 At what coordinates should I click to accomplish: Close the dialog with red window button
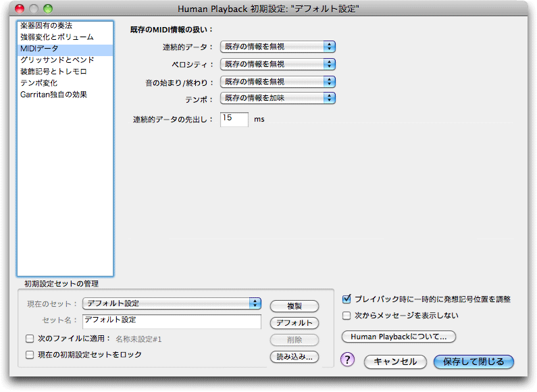[x=20, y=9]
